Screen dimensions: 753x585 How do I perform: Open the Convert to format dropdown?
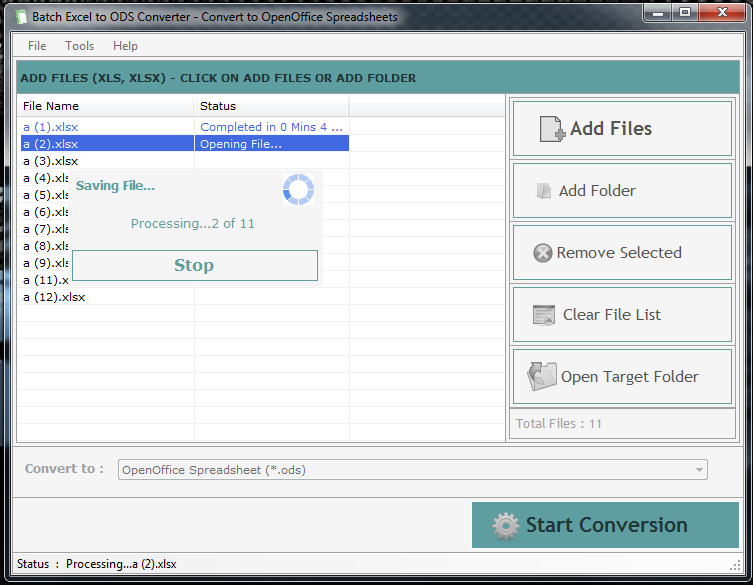tap(413, 470)
